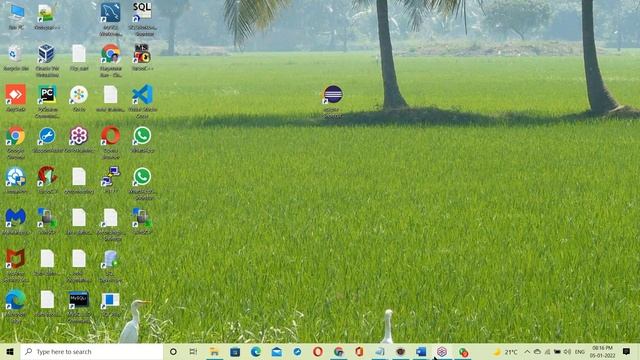
Task: Launch Malwarebytes desktop shortcut
Action: coord(16,221)
